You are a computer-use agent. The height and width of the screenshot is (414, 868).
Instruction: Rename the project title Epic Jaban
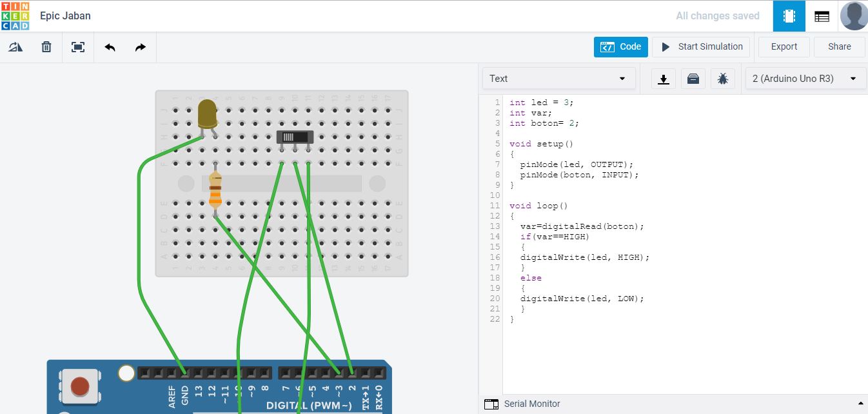click(65, 15)
